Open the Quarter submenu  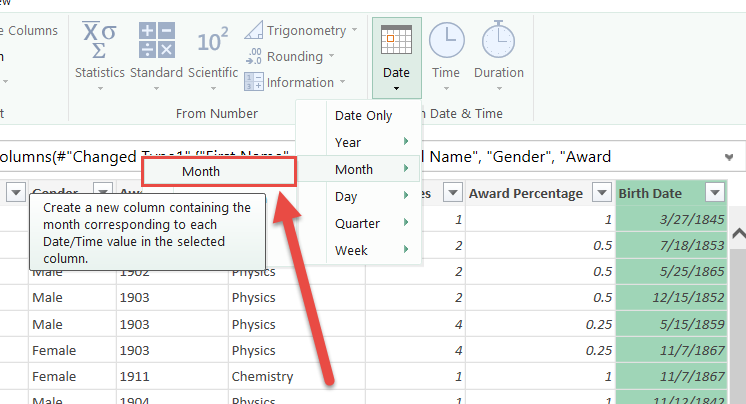coord(372,222)
